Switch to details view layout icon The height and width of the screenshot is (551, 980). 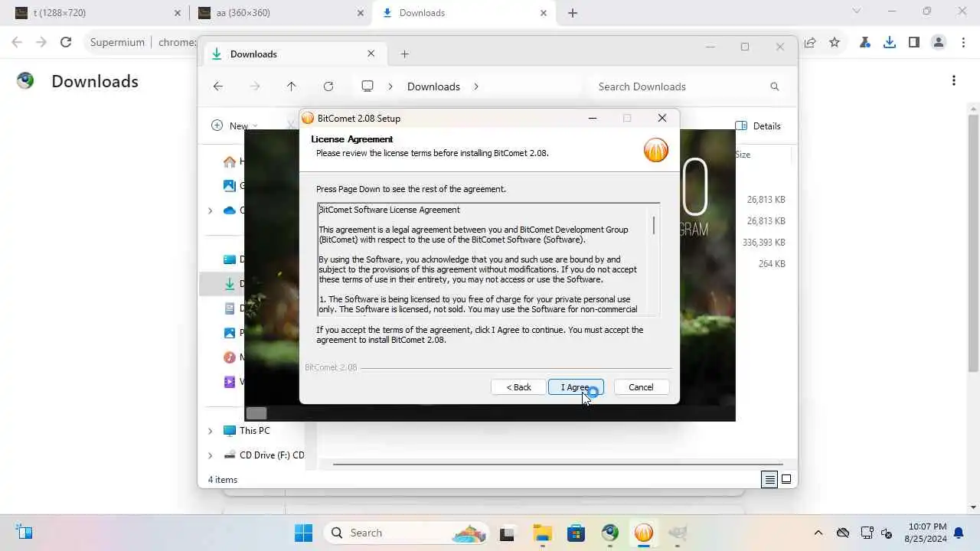coord(769,480)
